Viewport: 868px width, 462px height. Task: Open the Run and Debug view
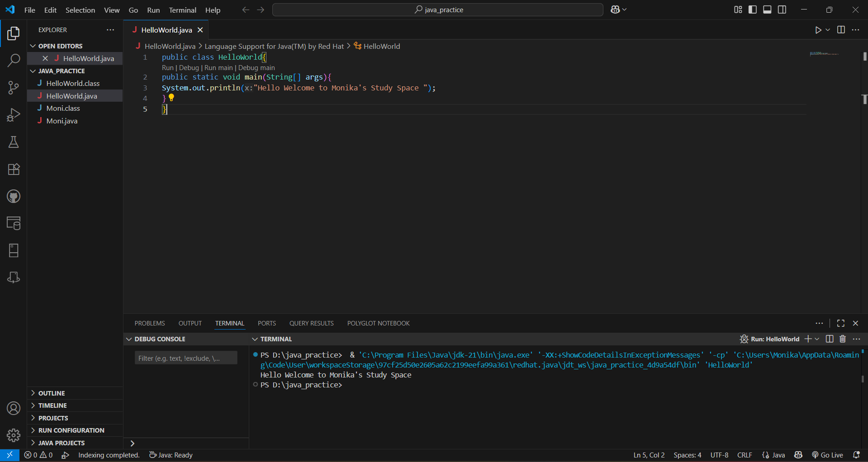[14, 115]
